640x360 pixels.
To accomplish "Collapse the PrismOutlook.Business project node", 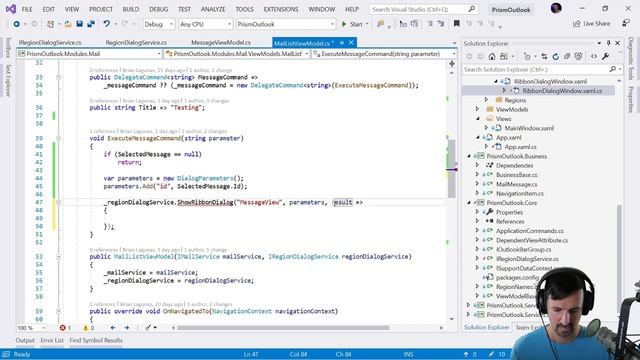I will [469, 156].
